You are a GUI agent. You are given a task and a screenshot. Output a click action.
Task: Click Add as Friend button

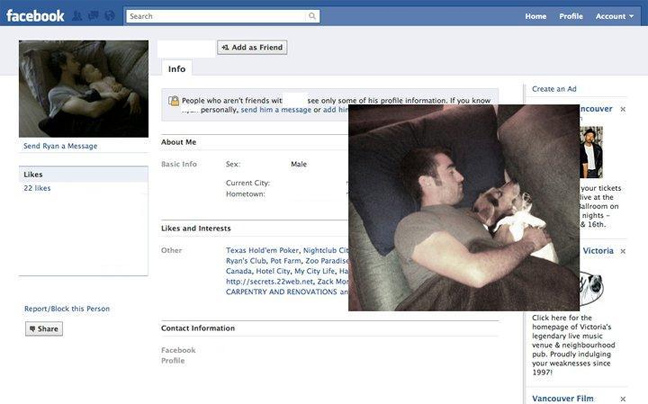[252, 47]
